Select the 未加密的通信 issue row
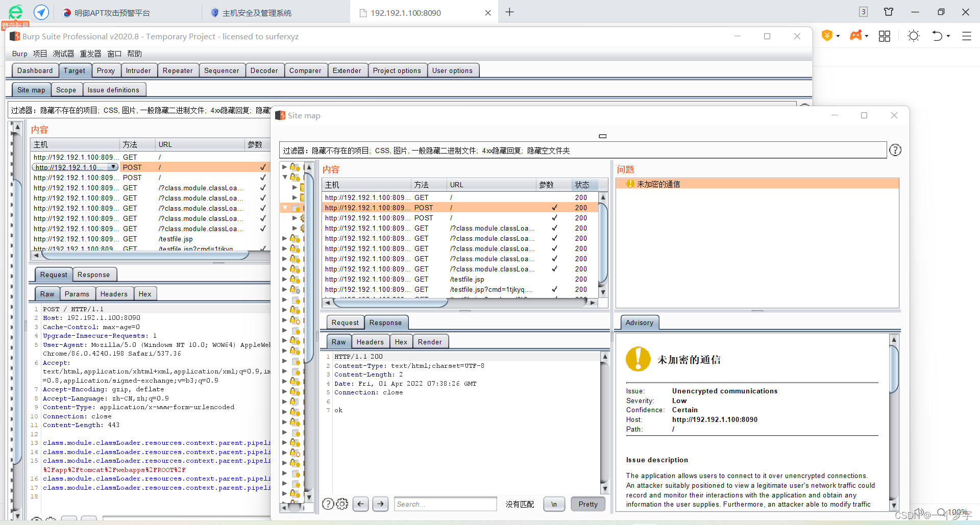This screenshot has width=980, height=525. [x=757, y=184]
